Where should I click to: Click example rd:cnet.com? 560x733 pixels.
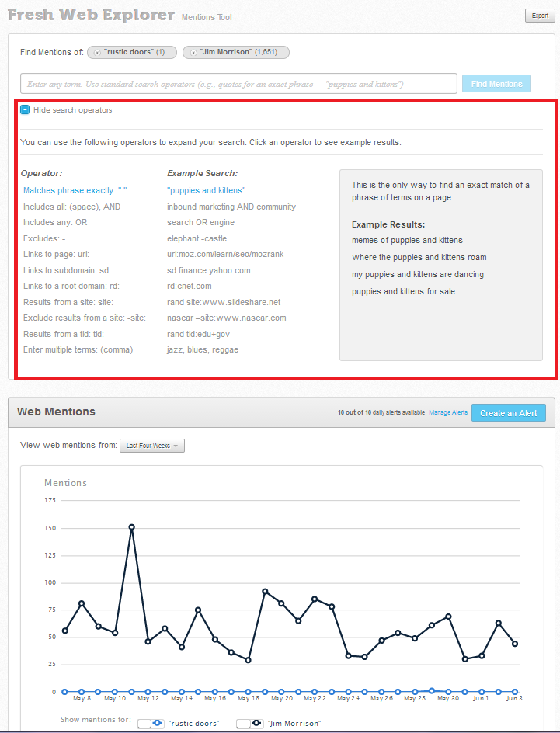(190, 286)
